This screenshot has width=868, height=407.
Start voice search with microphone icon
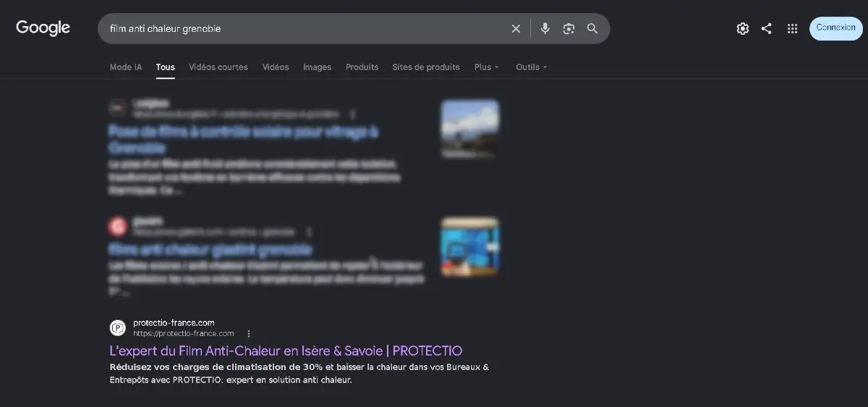point(545,29)
